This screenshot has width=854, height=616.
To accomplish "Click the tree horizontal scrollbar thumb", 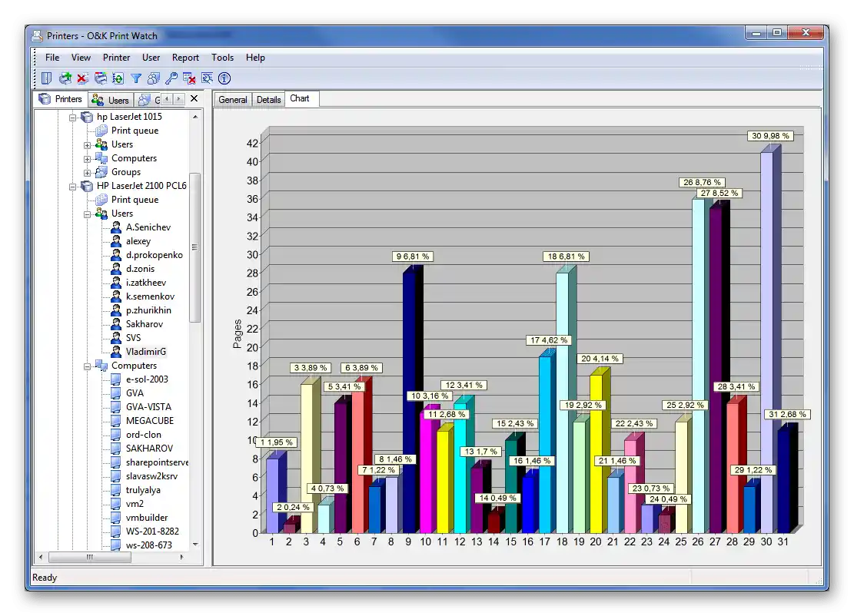I will [90, 557].
